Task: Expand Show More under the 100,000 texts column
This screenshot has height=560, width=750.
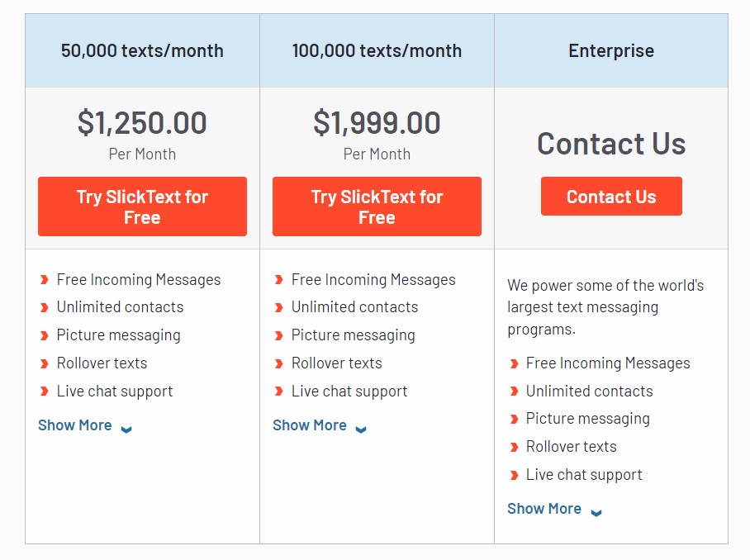Action: (x=310, y=425)
